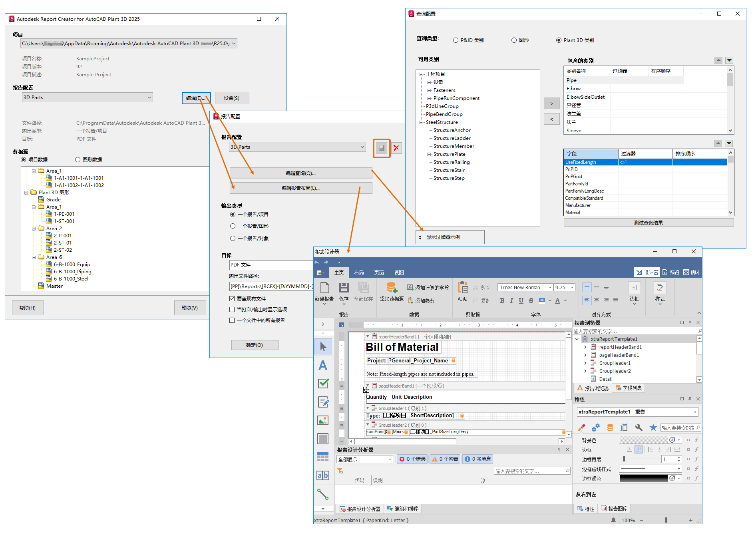Image resolution: width=756 pixels, height=533 pixels.
Task: Open the Times New Roman font dropdown
Action: (550, 288)
